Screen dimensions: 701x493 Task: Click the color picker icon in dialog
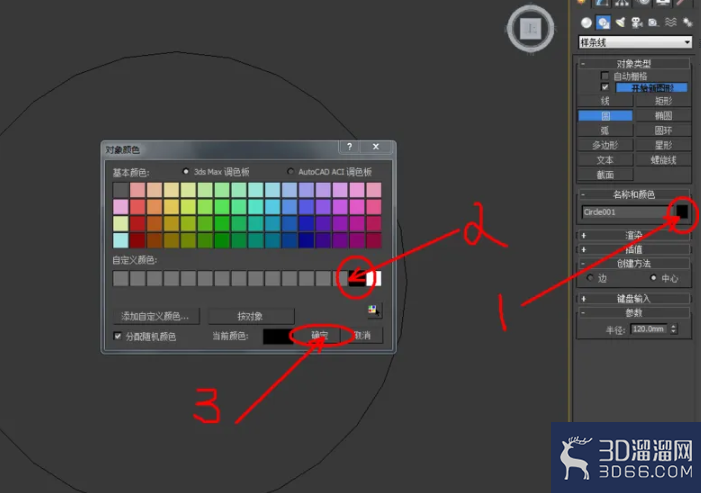pyautogui.click(x=373, y=309)
